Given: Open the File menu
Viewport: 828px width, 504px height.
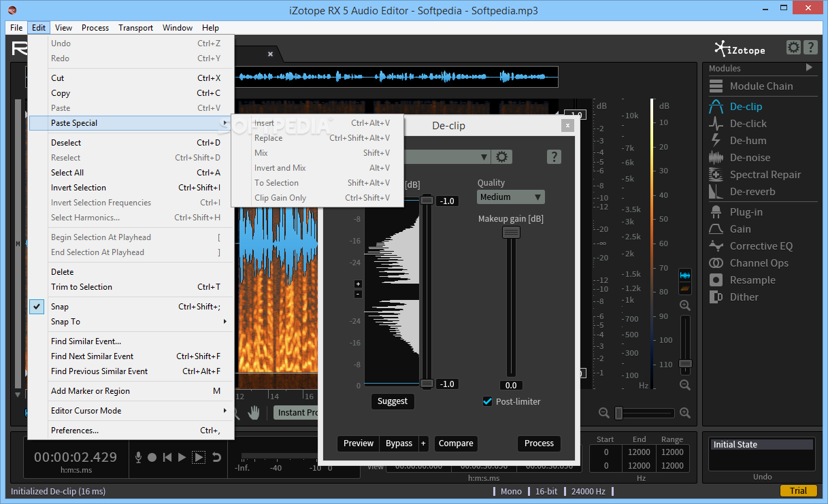Looking at the screenshot, I should 16,28.
